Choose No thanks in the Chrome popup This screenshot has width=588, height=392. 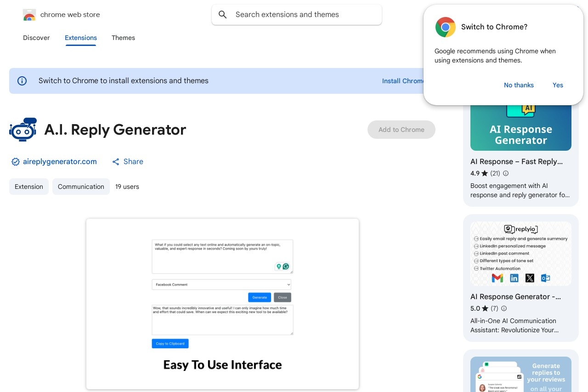519,85
